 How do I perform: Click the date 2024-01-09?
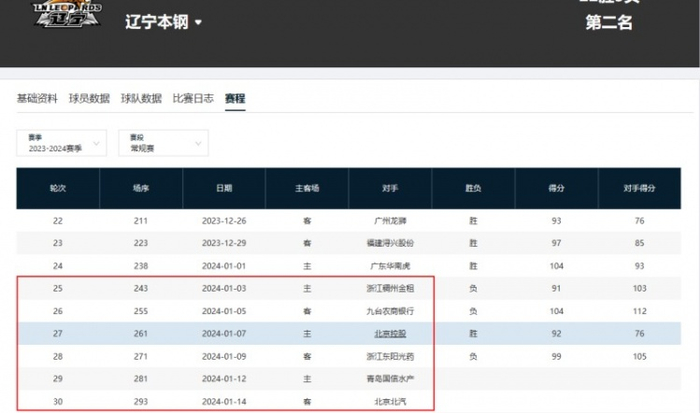[224, 356]
